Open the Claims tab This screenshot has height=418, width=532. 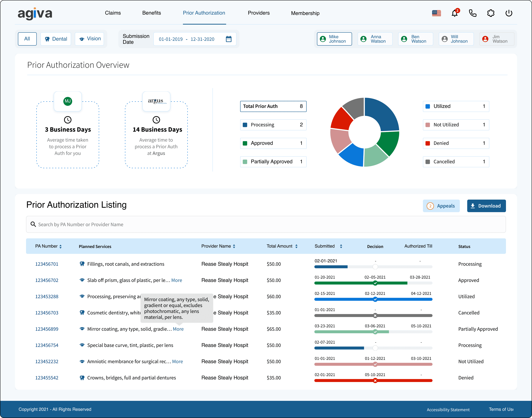point(113,13)
